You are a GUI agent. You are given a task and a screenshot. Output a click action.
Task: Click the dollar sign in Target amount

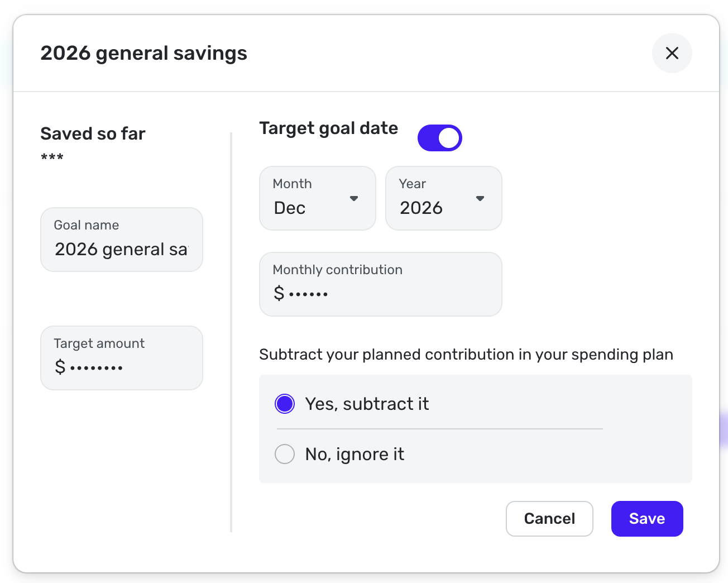pos(60,367)
